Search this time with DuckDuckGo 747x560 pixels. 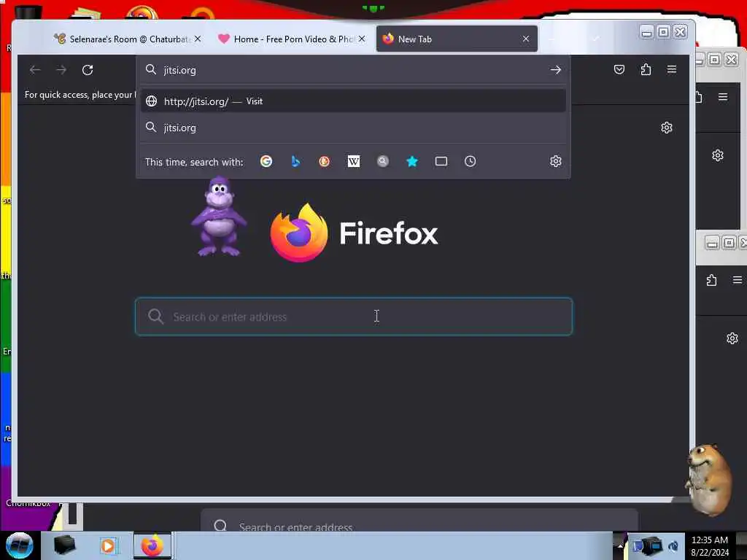[x=325, y=161]
